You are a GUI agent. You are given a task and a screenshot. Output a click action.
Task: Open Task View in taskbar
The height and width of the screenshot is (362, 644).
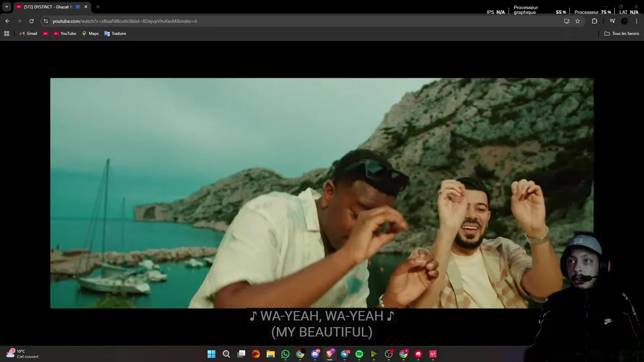[x=241, y=354]
